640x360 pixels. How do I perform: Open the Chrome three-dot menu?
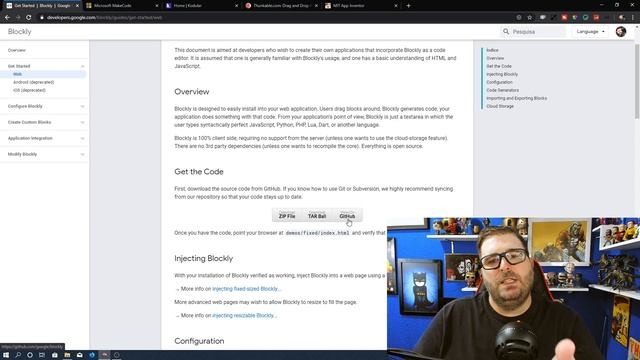point(633,18)
